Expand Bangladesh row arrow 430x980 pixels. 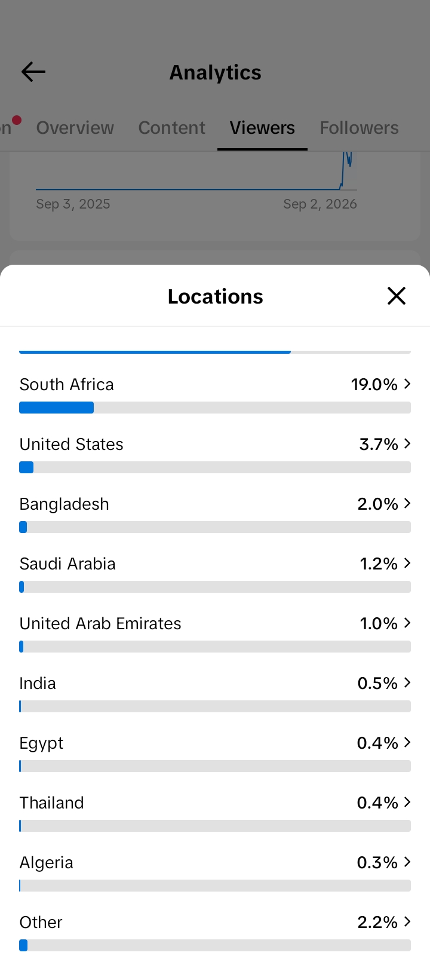pos(407,503)
